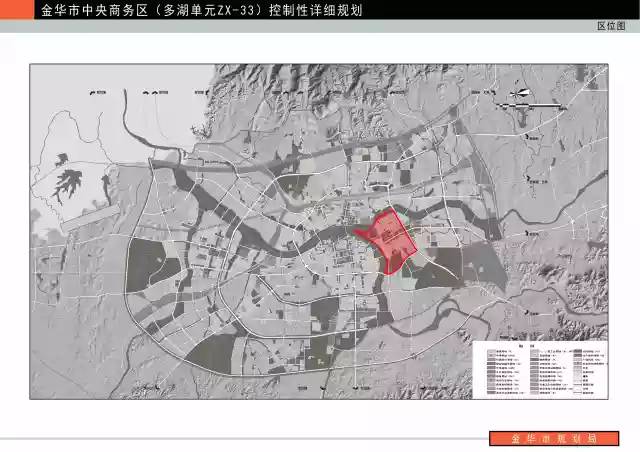Select the black branching reservoir shape
640x452 pixels.
click(x=68, y=180)
